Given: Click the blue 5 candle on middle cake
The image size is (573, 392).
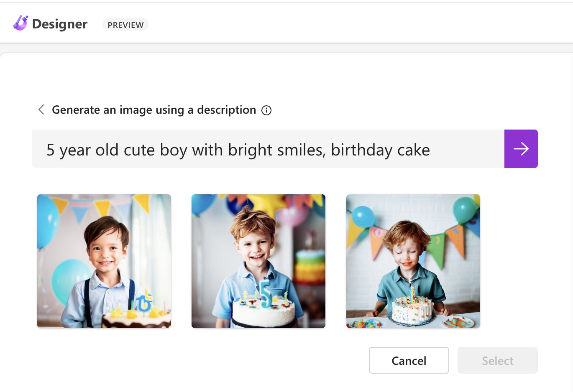Looking at the screenshot, I should pyautogui.click(x=266, y=294).
